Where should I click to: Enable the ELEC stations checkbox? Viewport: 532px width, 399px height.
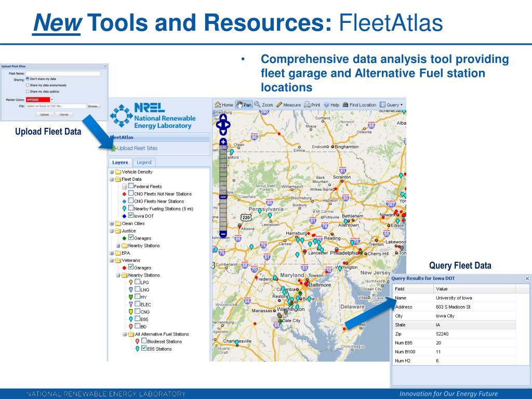pyautogui.click(x=137, y=303)
